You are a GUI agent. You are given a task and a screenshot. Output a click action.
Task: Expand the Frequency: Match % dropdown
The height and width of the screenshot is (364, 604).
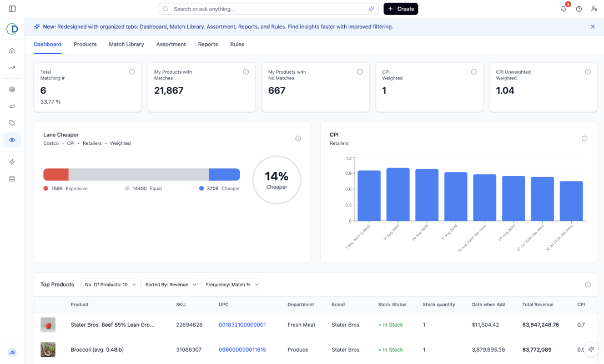coord(230,285)
